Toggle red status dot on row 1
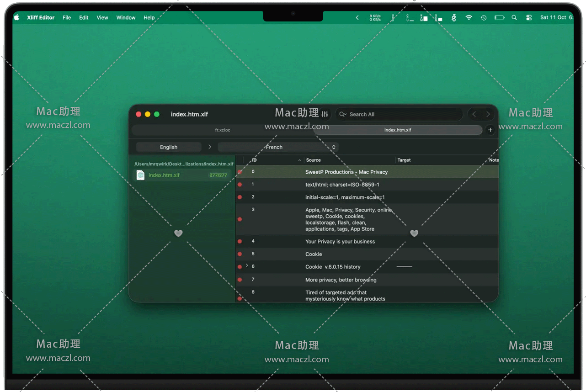This screenshot has width=586, height=392. [x=240, y=185]
